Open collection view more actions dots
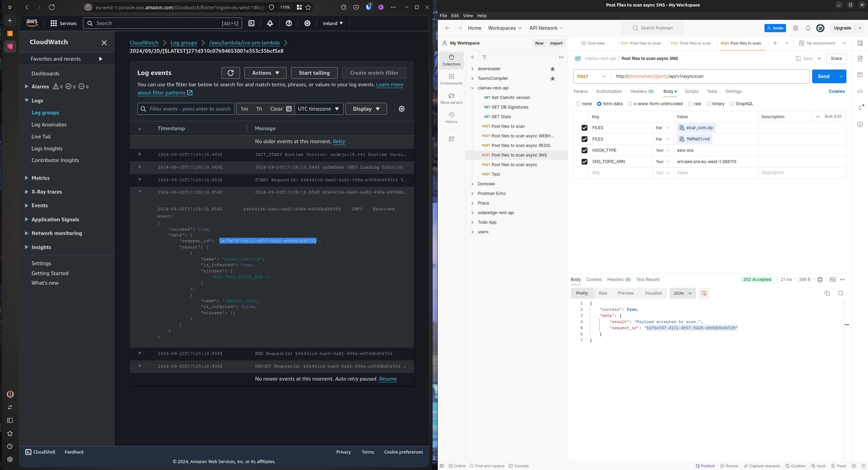The height and width of the screenshot is (470, 868). click(x=561, y=57)
